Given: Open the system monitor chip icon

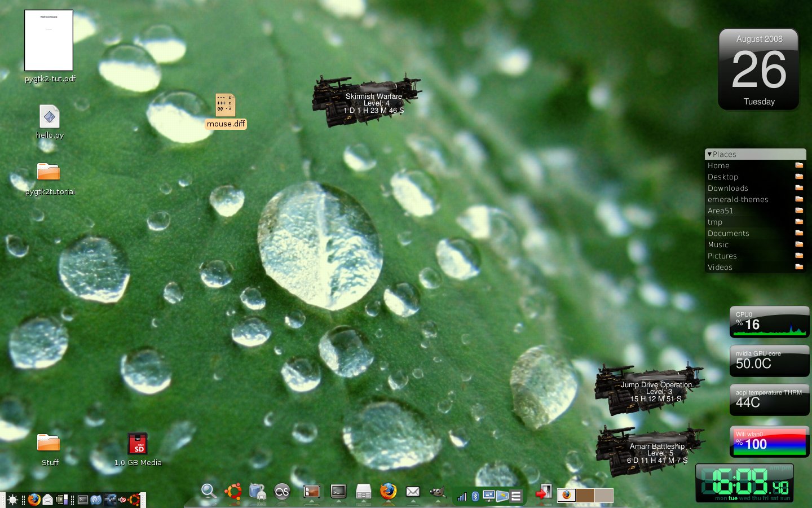Looking at the screenshot, I should coord(62,500).
